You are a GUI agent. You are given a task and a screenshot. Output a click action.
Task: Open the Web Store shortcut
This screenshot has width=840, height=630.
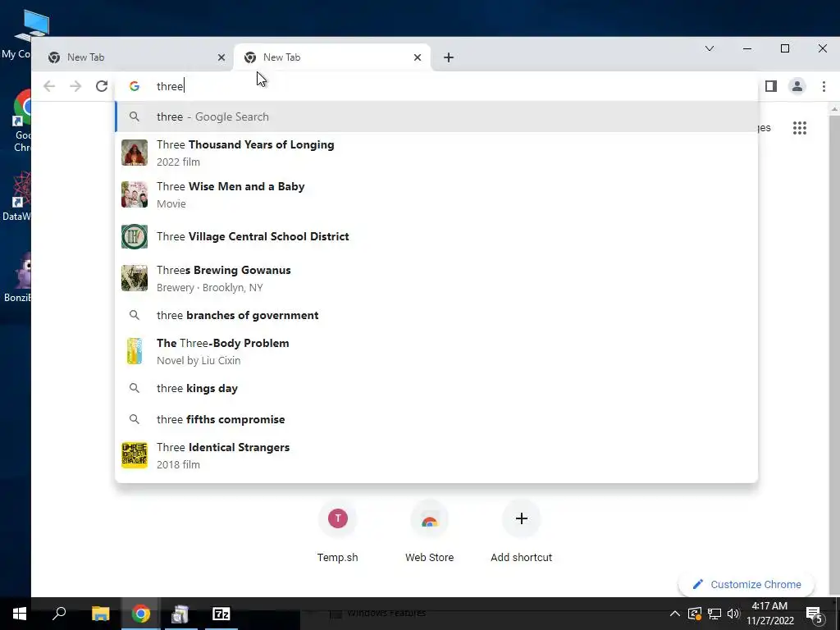(x=430, y=532)
